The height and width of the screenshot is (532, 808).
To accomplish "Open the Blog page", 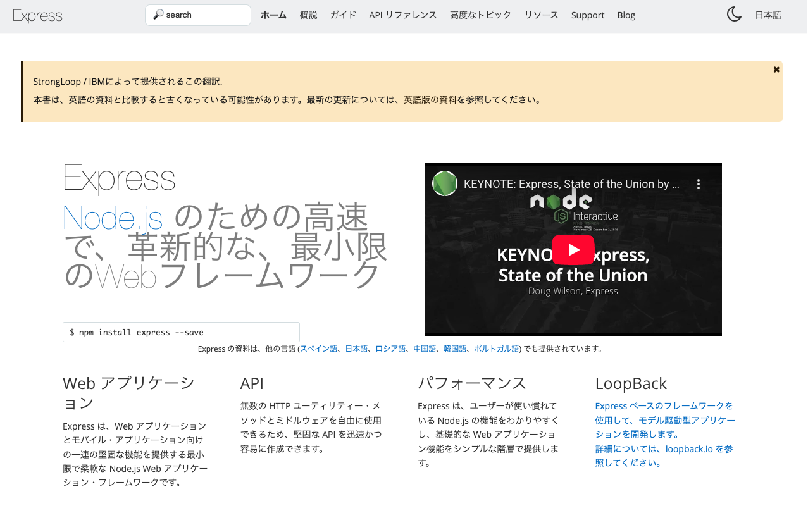I will 626,15.
